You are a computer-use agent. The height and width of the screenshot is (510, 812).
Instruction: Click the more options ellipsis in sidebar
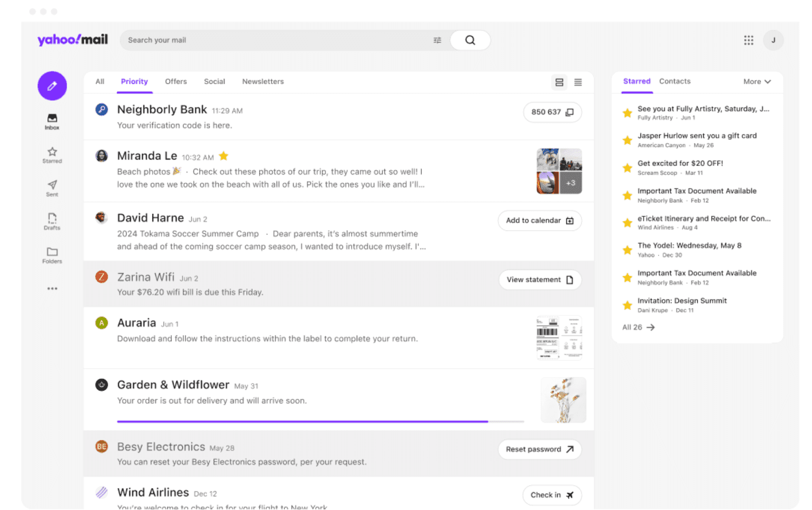point(52,288)
